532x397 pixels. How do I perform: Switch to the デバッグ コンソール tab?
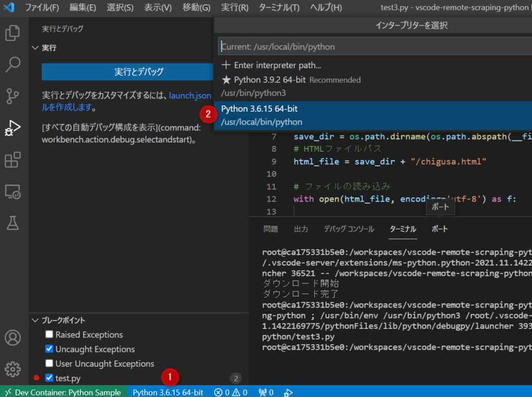point(349,229)
